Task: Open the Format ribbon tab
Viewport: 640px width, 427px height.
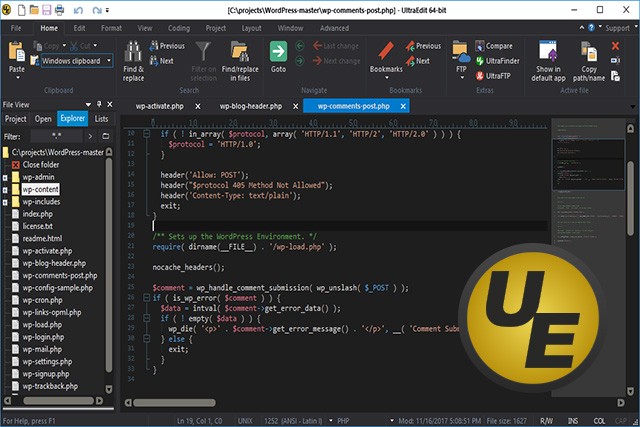Action: (x=111, y=28)
